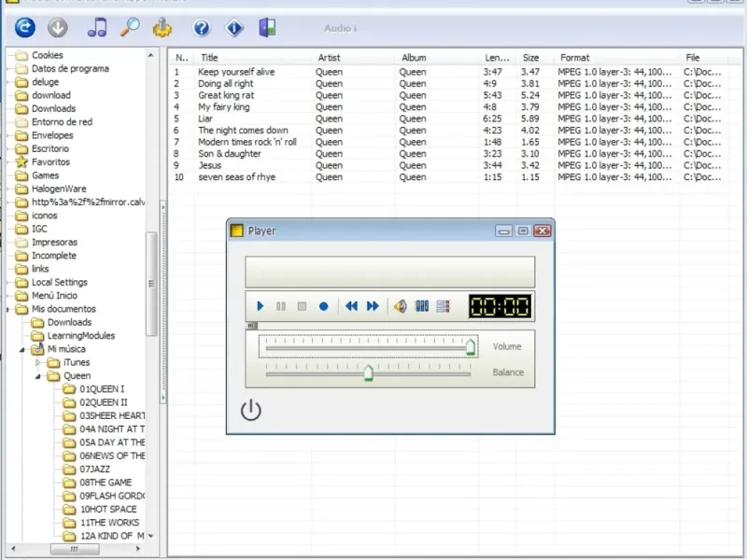Click the Balance slider handle
This screenshot has height=560, width=747.
click(368, 373)
